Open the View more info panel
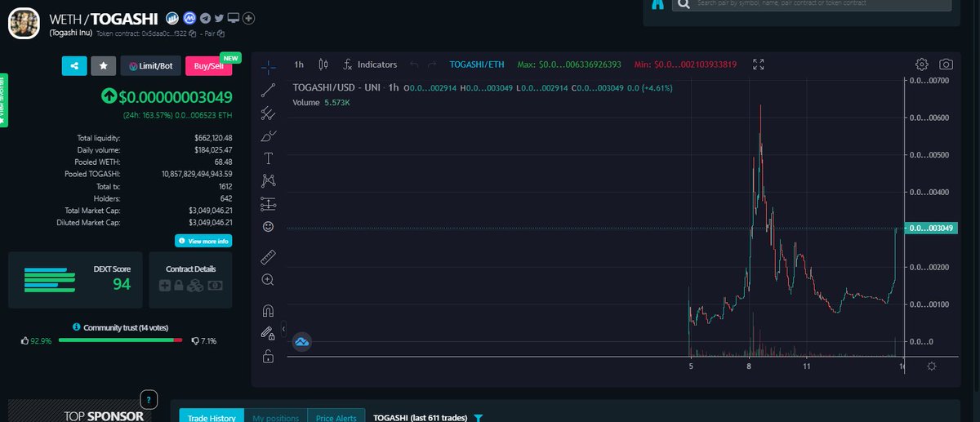This screenshot has width=980, height=422. [x=203, y=241]
